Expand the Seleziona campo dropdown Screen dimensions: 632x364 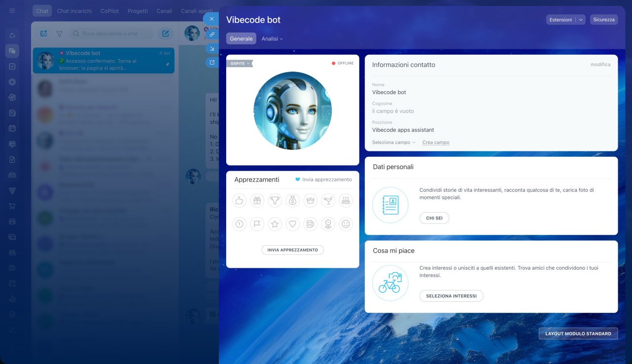[x=394, y=142]
